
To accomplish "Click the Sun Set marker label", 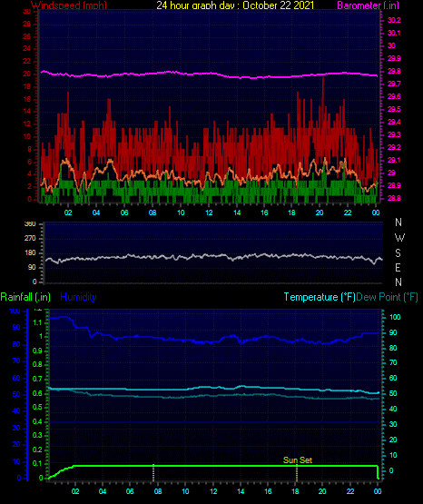I will coord(298,460).
